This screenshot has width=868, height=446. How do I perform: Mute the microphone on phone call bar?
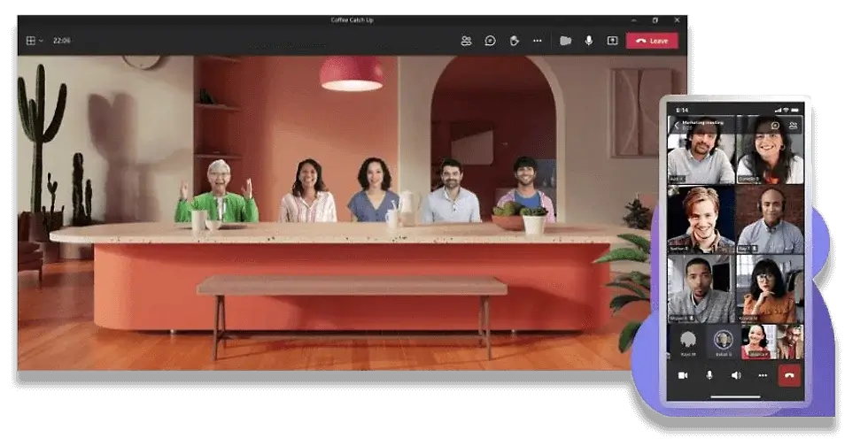(x=709, y=375)
